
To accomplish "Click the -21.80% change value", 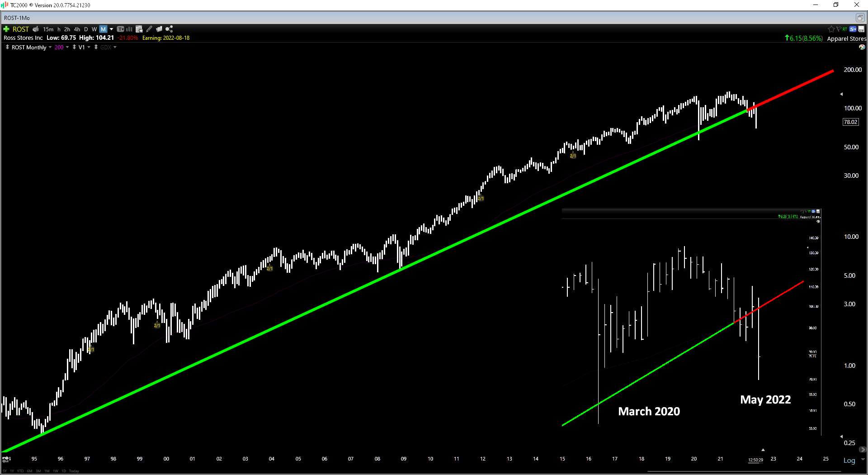I will (128, 38).
